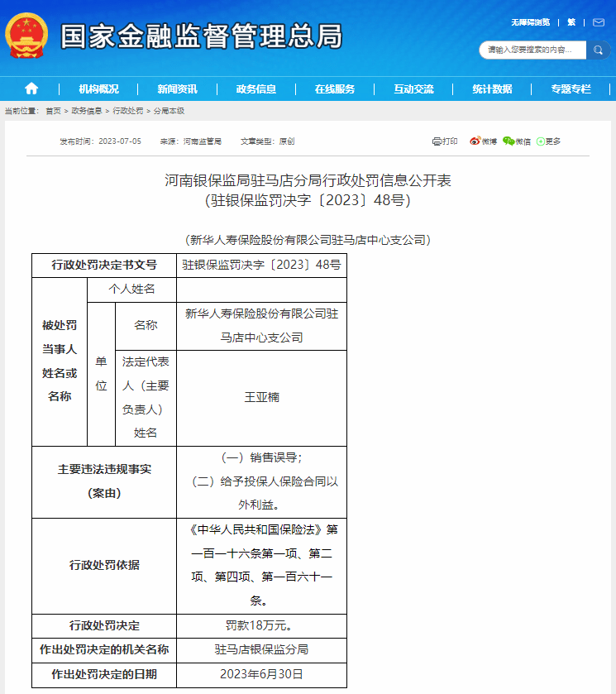
Task: Click the company name cell in the table
Action: pos(261,326)
